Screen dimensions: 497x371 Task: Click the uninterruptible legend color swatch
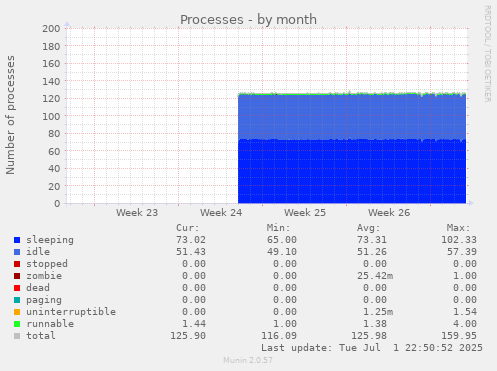(x=17, y=312)
